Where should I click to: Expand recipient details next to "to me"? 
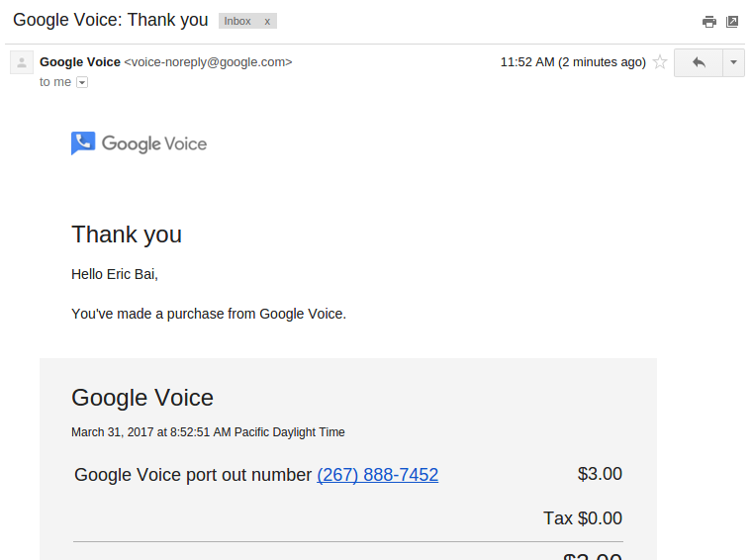pos(82,82)
